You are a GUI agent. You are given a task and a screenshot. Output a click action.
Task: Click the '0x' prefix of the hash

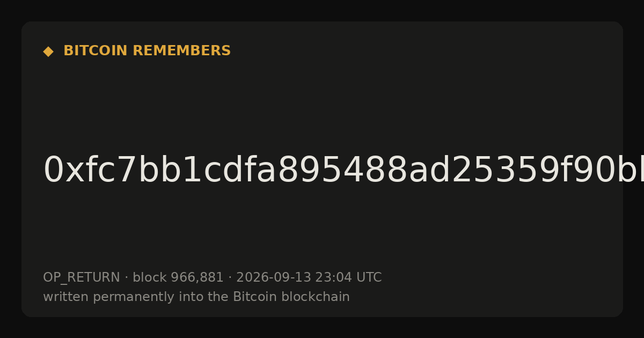(61, 170)
